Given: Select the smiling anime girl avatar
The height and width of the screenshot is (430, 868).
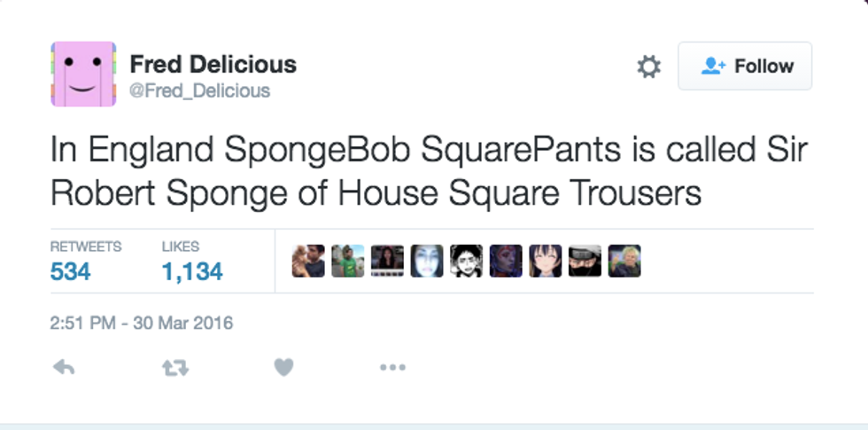Looking at the screenshot, I should pos(546,261).
